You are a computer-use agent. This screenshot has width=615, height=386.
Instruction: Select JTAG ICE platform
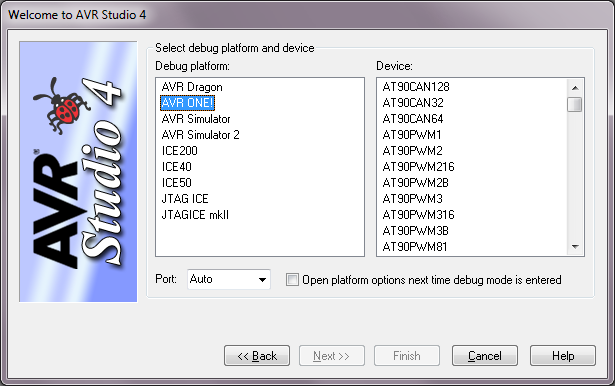click(x=185, y=199)
